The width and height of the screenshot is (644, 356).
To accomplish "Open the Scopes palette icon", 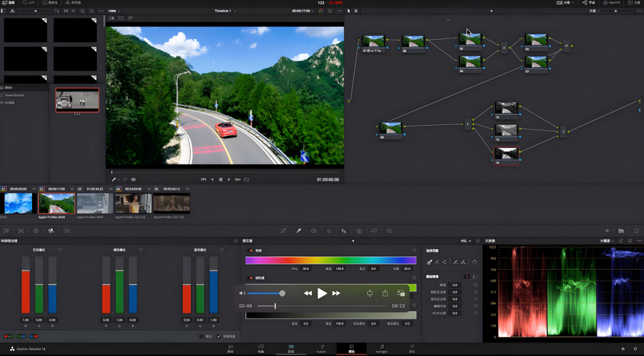I will pyautogui.click(x=621, y=231).
